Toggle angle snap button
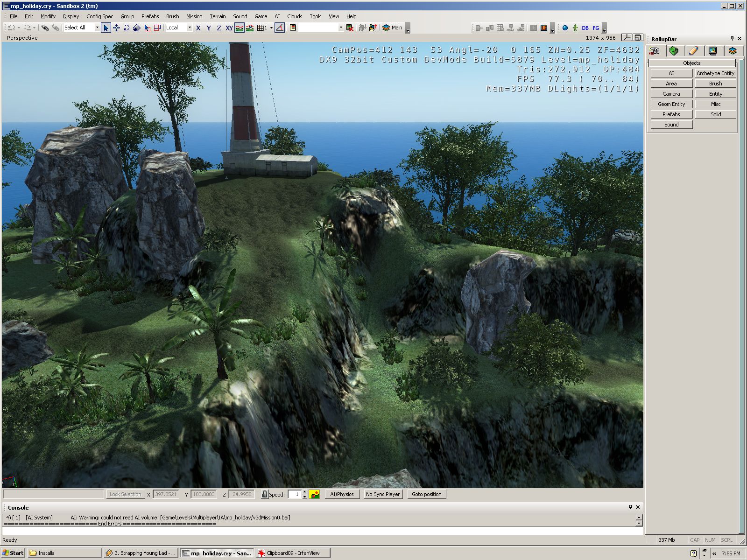 280,28
